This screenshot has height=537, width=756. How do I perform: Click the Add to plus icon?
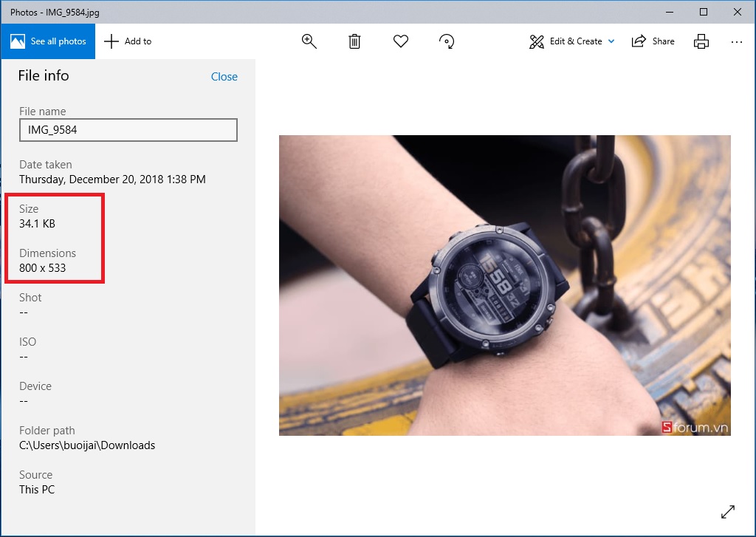click(111, 41)
